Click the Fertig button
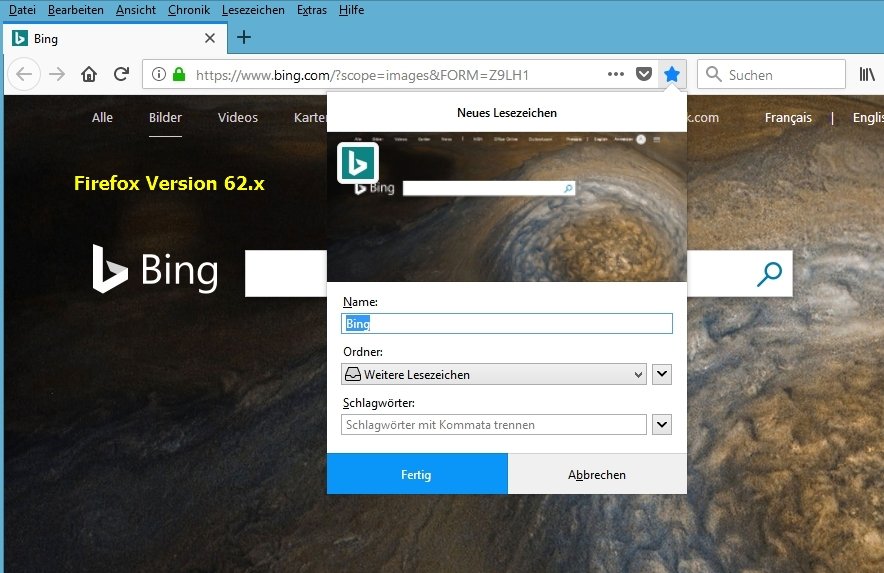Viewport: 884px width, 573px height. [x=417, y=474]
